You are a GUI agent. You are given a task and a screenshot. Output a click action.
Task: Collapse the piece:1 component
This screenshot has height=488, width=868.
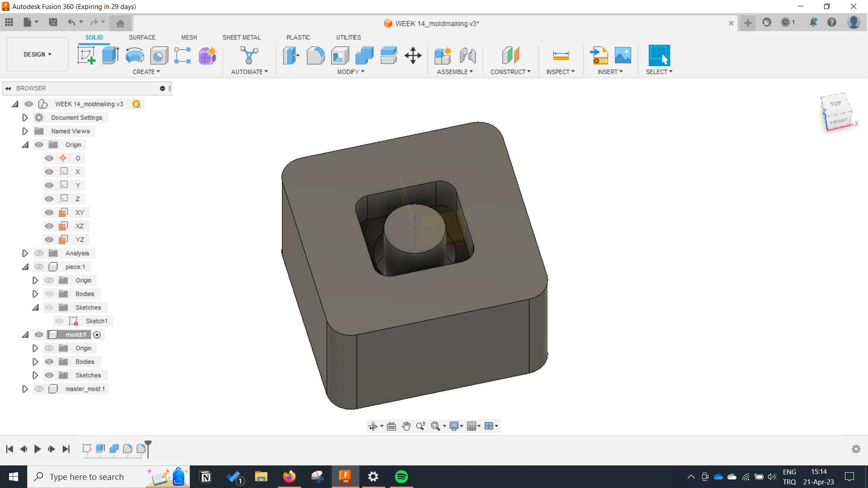pyautogui.click(x=25, y=267)
